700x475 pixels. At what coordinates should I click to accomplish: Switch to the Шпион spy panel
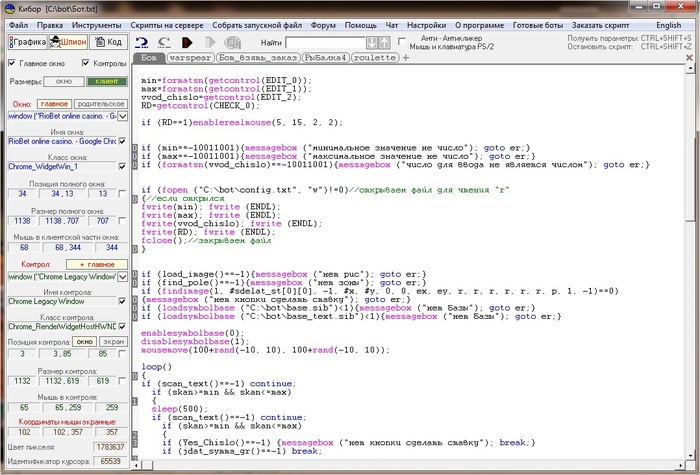(68, 42)
